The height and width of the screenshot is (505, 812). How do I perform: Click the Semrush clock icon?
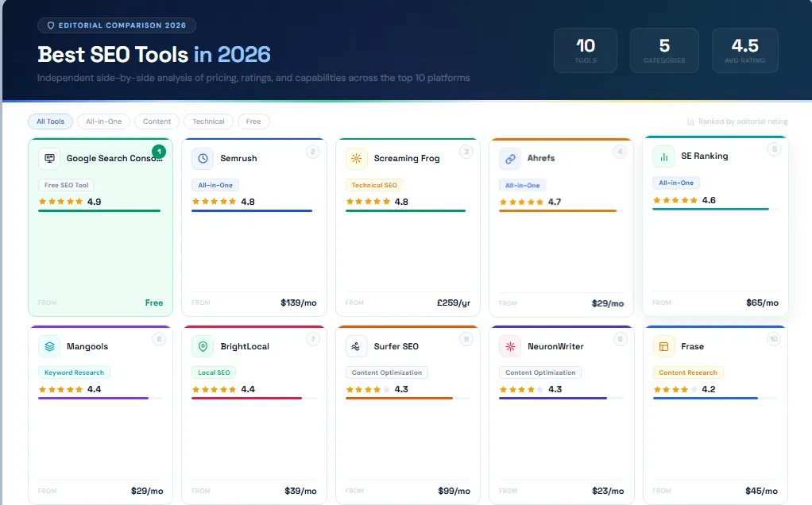tap(203, 158)
